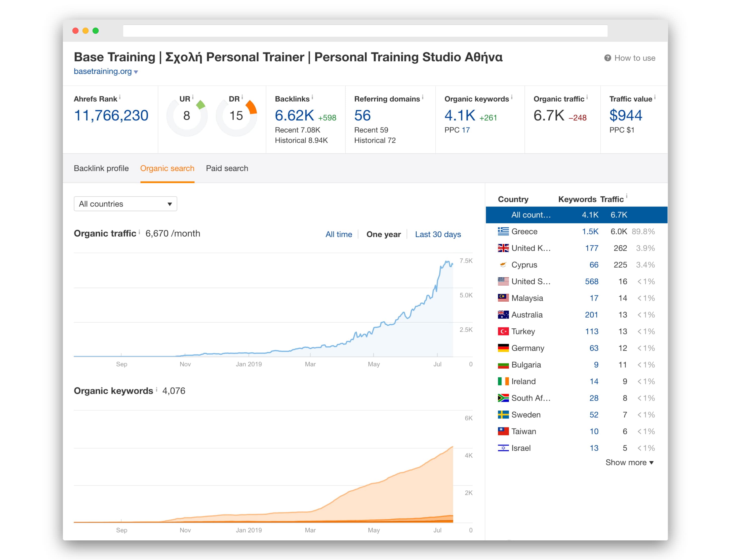Select the Organic search tab

point(167,168)
